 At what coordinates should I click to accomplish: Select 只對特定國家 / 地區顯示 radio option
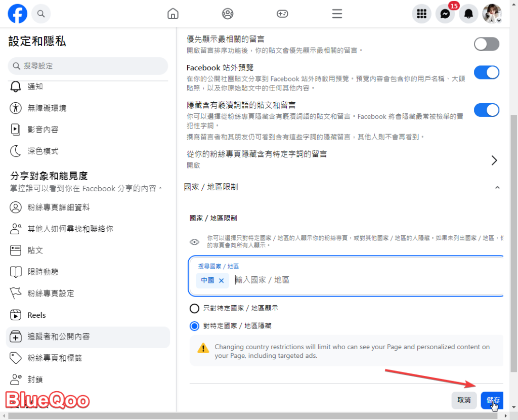(194, 308)
